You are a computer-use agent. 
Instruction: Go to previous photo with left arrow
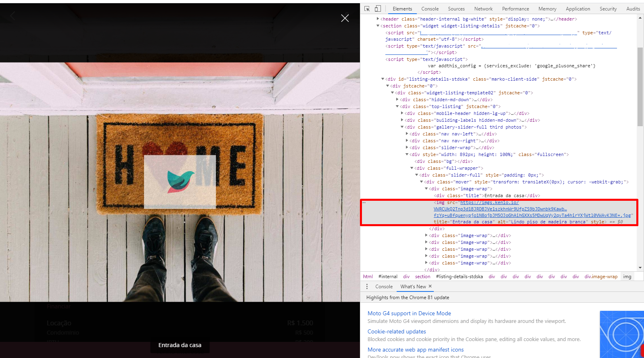[13, 16]
